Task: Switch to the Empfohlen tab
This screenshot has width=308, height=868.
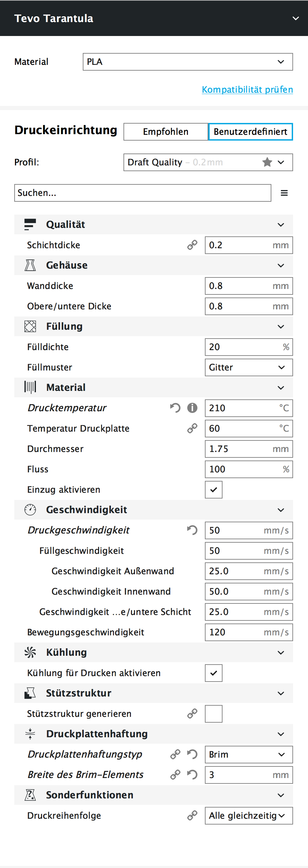Action: pyautogui.click(x=166, y=132)
